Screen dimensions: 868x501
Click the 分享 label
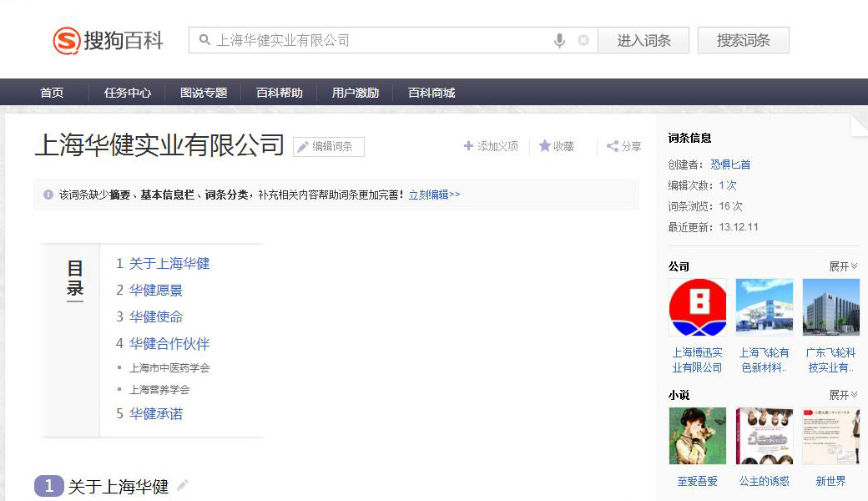pyautogui.click(x=631, y=146)
